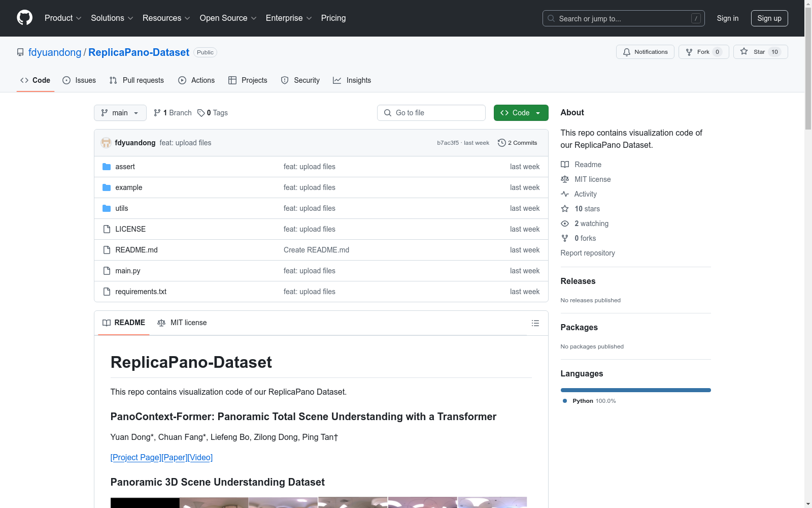View the 0 Tags list

click(213, 113)
